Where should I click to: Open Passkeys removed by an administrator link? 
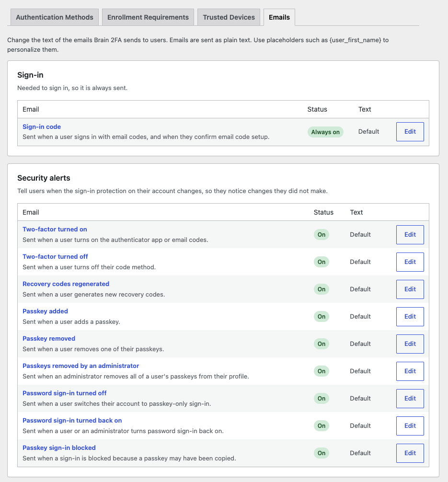tap(80, 366)
